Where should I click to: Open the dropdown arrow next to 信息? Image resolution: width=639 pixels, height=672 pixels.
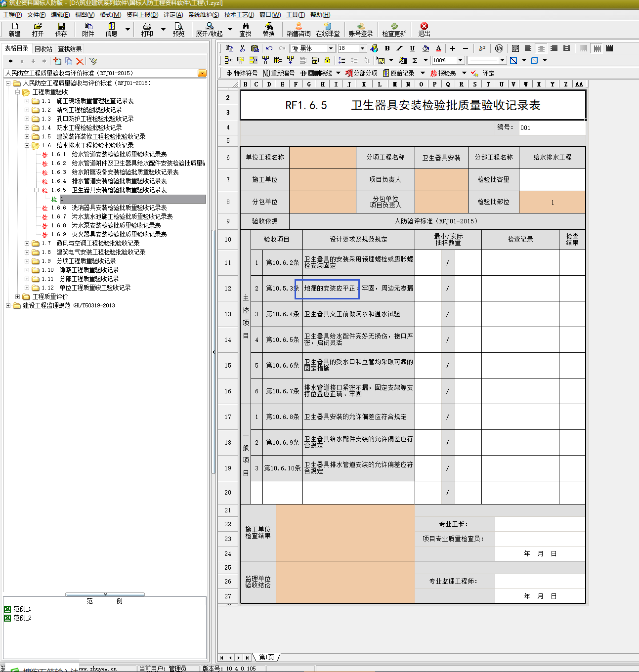click(x=128, y=30)
